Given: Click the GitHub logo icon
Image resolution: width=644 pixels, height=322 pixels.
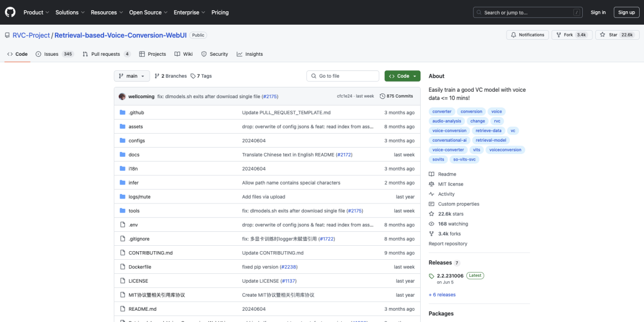Looking at the screenshot, I should pos(10,12).
